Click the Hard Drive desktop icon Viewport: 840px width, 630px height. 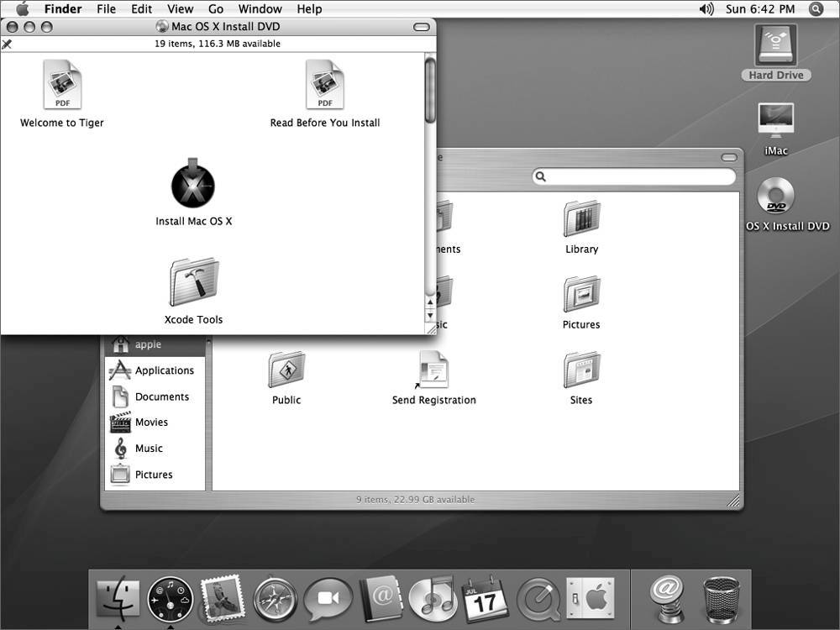tap(775, 45)
